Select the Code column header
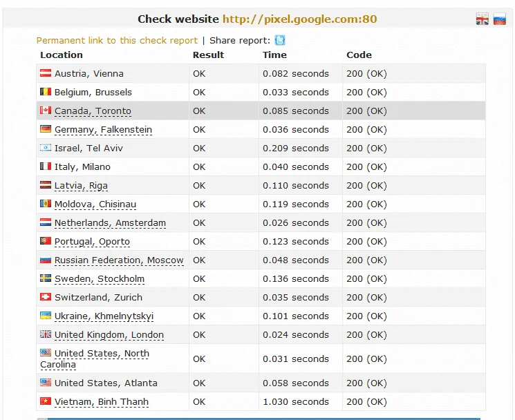This screenshot has width=515, height=420. coord(359,55)
